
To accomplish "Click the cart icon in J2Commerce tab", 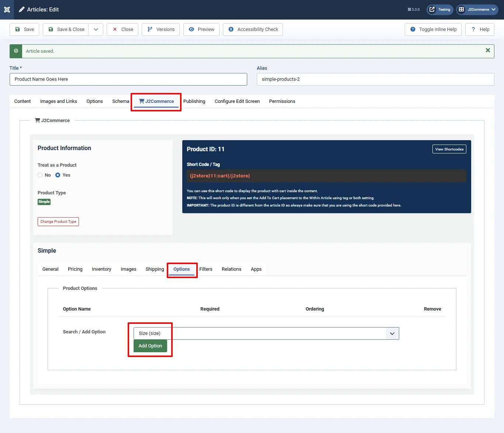I will pos(142,101).
